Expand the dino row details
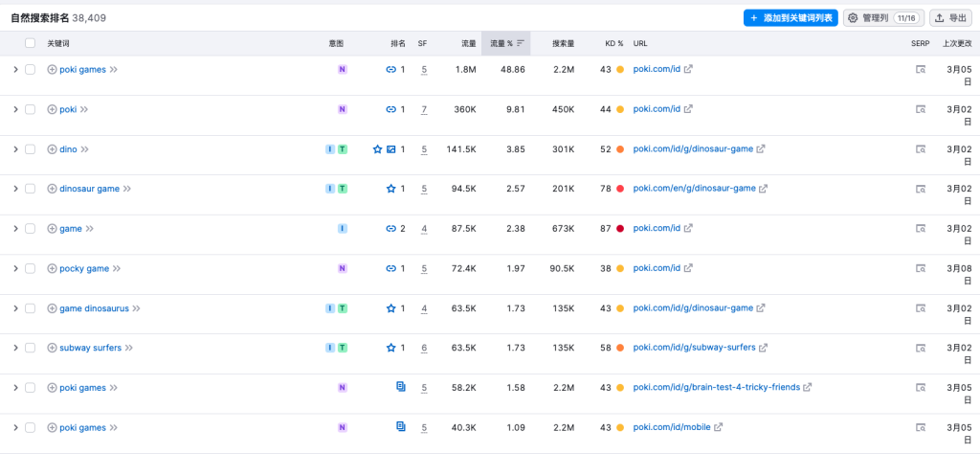This screenshot has height=454, width=980. [x=15, y=149]
